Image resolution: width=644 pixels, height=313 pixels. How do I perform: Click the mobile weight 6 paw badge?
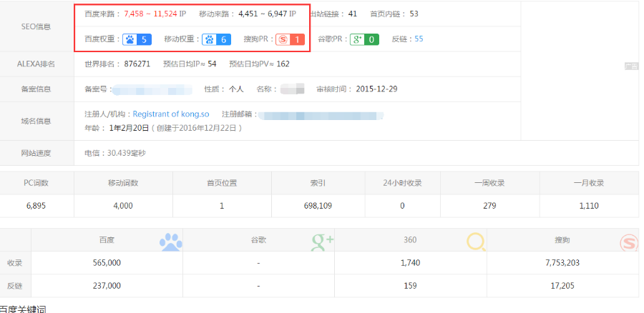216,39
